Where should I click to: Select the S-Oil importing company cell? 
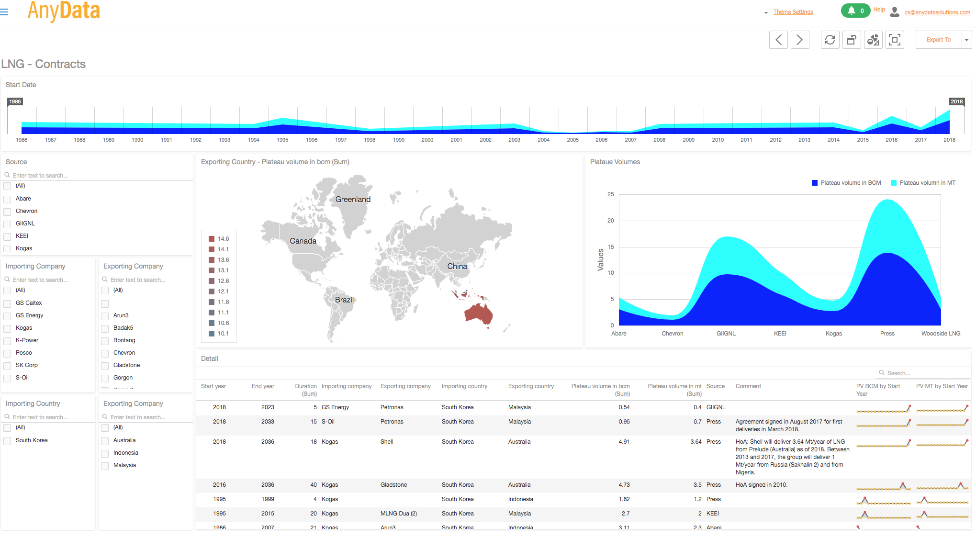coord(328,422)
